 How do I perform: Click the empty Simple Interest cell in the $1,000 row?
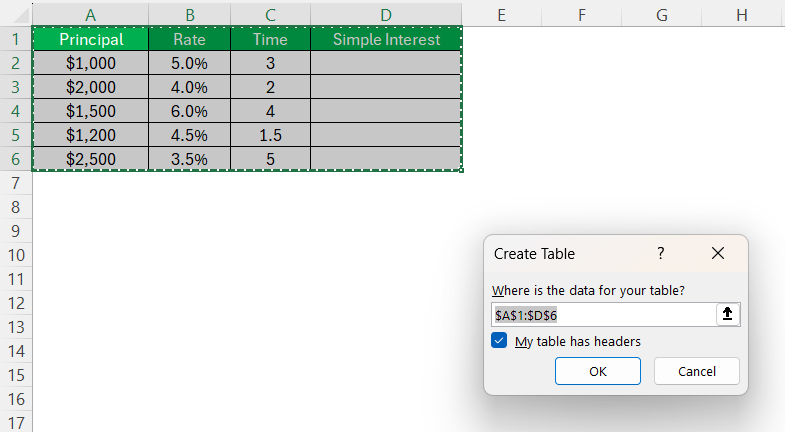(x=386, y=63)
